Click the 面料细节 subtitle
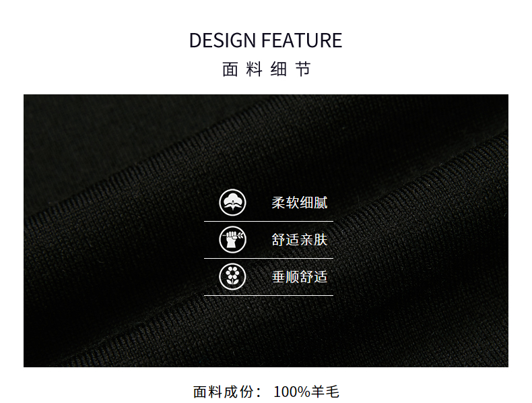The height and width of the screenshot is (403, 532). [x=267, y=69]
